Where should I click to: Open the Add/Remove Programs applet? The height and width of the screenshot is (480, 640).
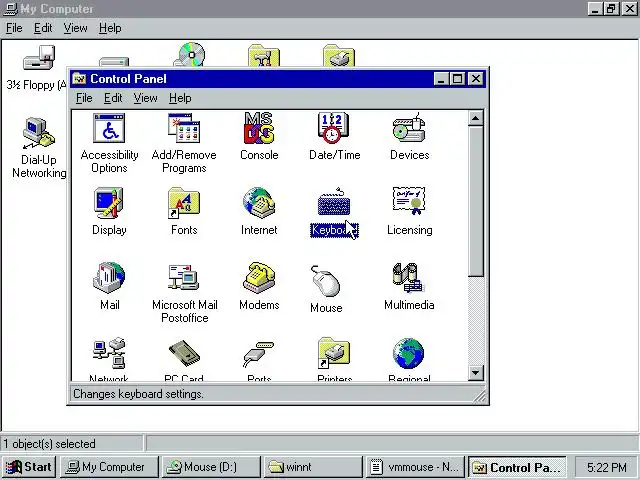(x=184, y=129)
